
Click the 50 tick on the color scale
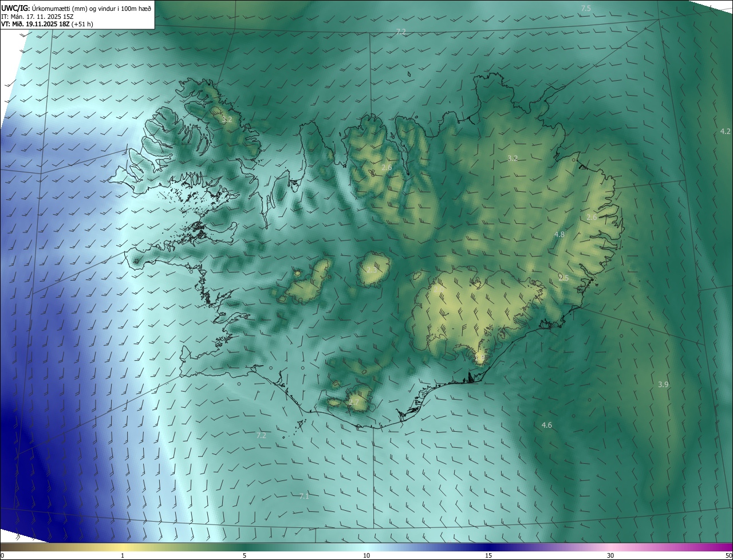coord(728,556)
